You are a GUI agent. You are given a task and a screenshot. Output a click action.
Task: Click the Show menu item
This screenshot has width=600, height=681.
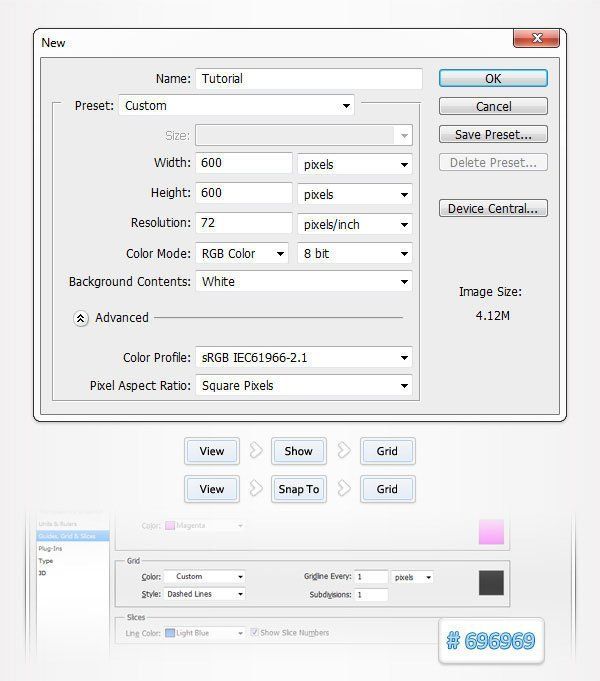click(x=298, y=451)
